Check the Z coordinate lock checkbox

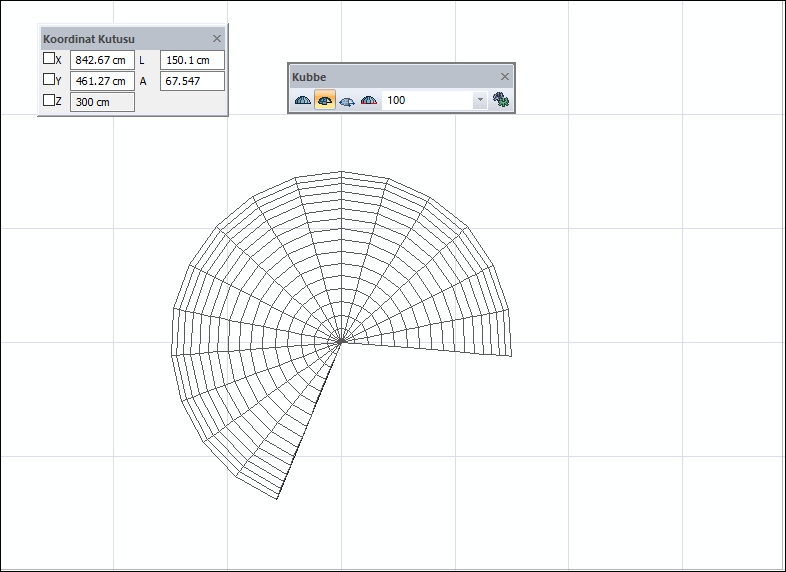click(x=49, y=101)
